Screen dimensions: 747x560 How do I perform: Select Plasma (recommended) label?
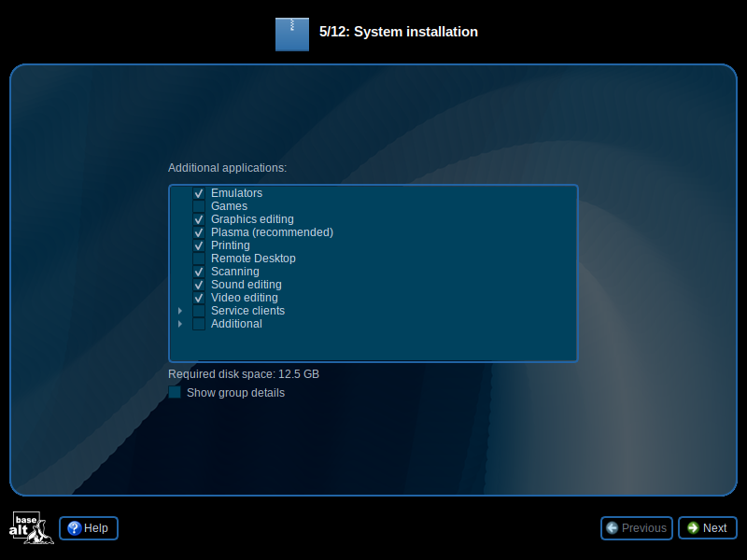[272, 232]
